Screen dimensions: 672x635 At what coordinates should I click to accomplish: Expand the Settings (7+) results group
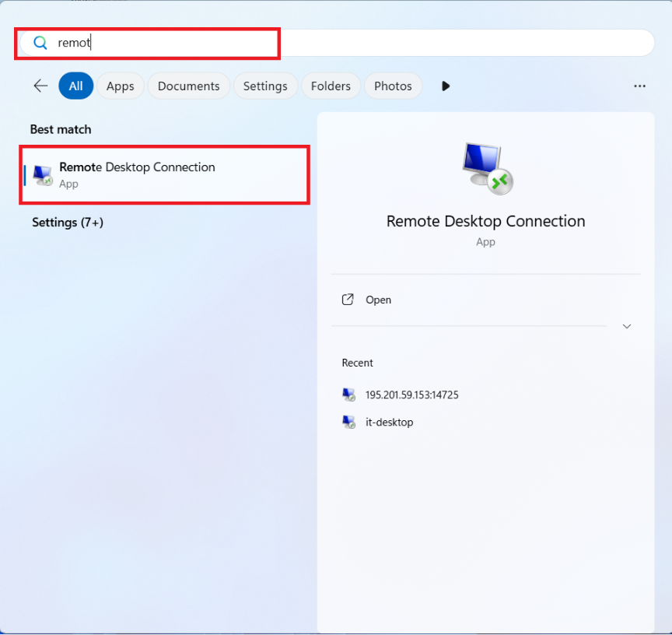pyautogui.click(x=68, y=223)
